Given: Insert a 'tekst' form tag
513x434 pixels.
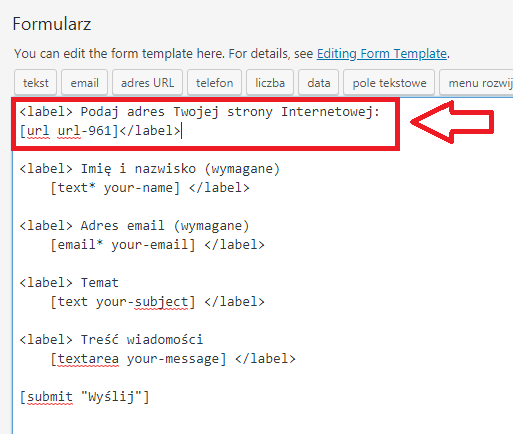Looking at the screenshot, I should 35,83.
